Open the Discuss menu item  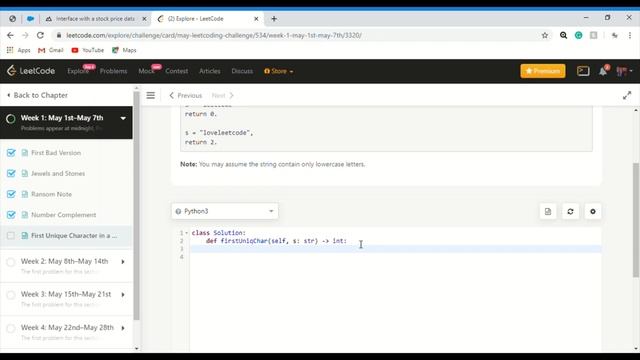click(x=242, y=71)
